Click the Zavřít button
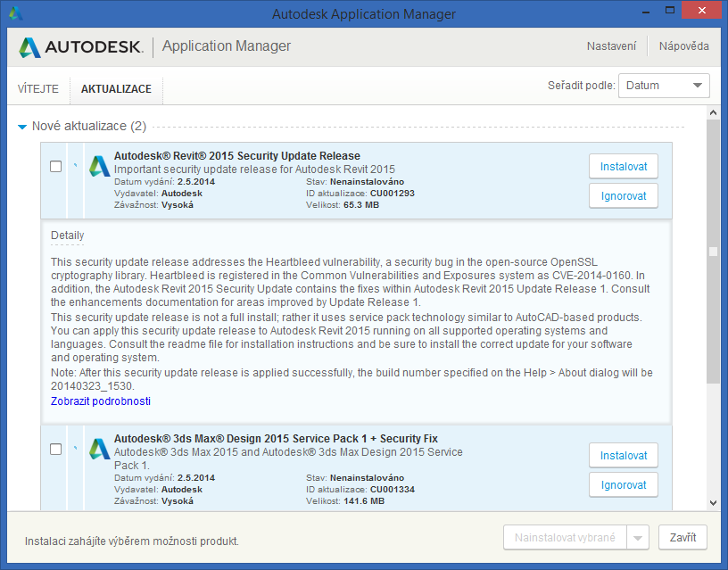 coord(682,538)
